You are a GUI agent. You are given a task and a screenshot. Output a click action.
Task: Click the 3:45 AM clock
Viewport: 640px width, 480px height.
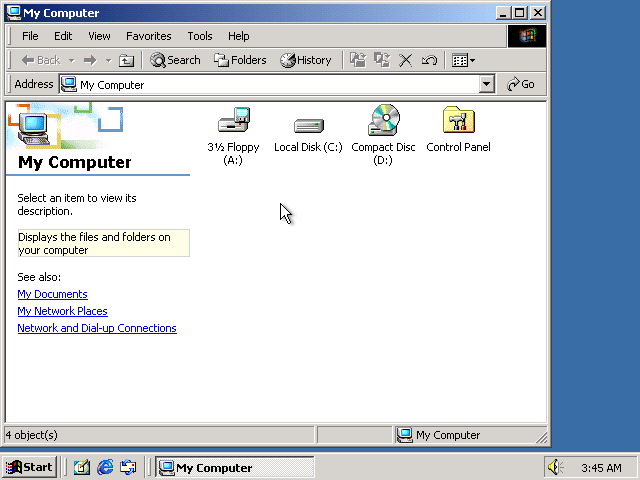coord(601,467)
